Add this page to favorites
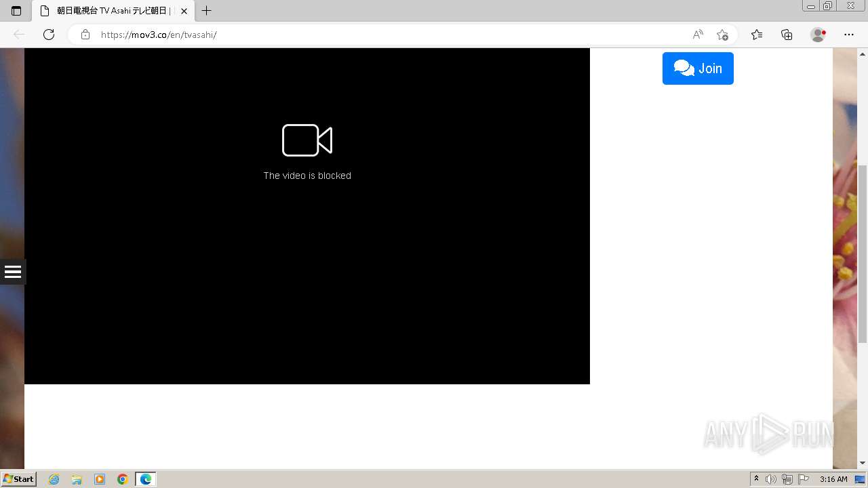The height and width of the screenshot is (488, 868). point(723,35)
